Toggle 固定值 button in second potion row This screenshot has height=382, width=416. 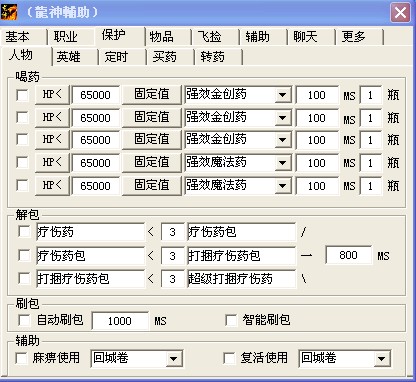coord(152,117)
